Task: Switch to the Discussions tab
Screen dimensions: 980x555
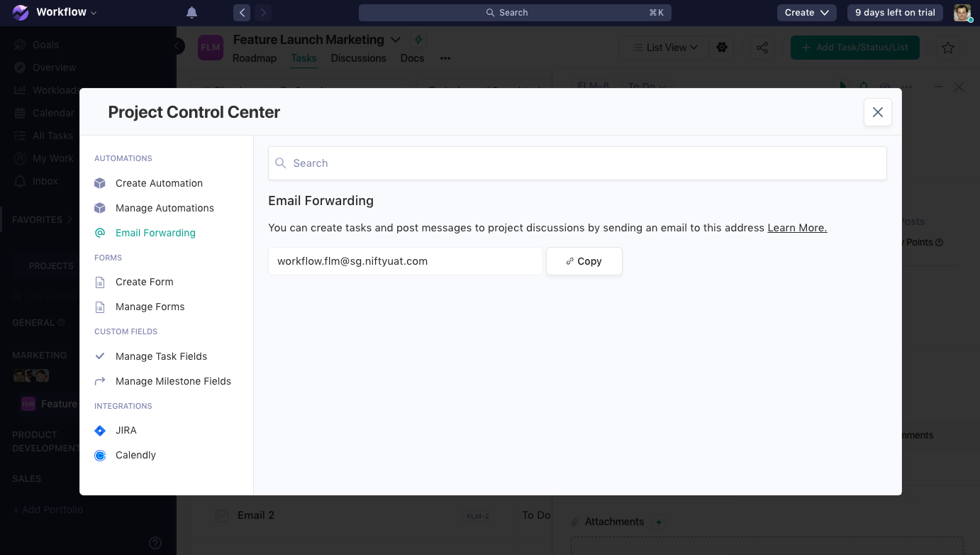Action: coord(358,58)
